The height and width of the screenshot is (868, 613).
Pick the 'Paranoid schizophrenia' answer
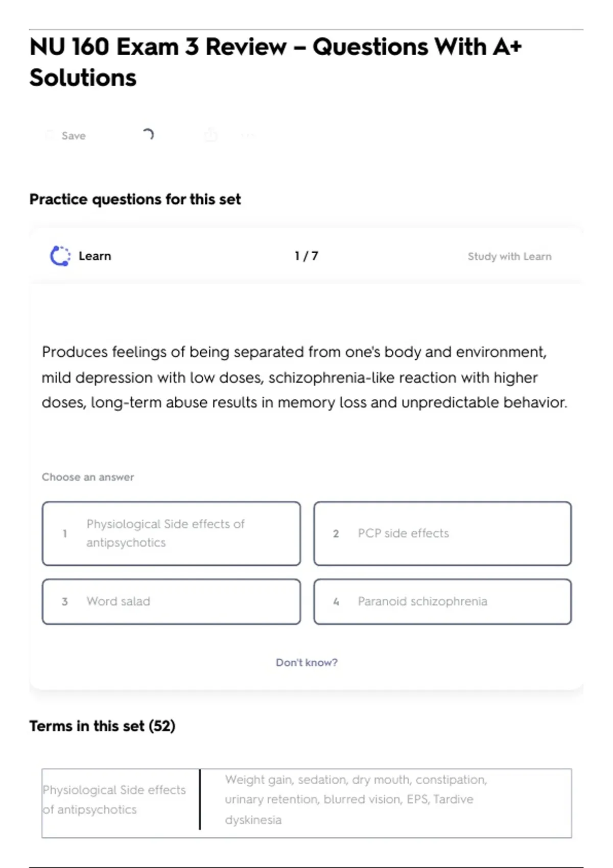coord(442,601)
